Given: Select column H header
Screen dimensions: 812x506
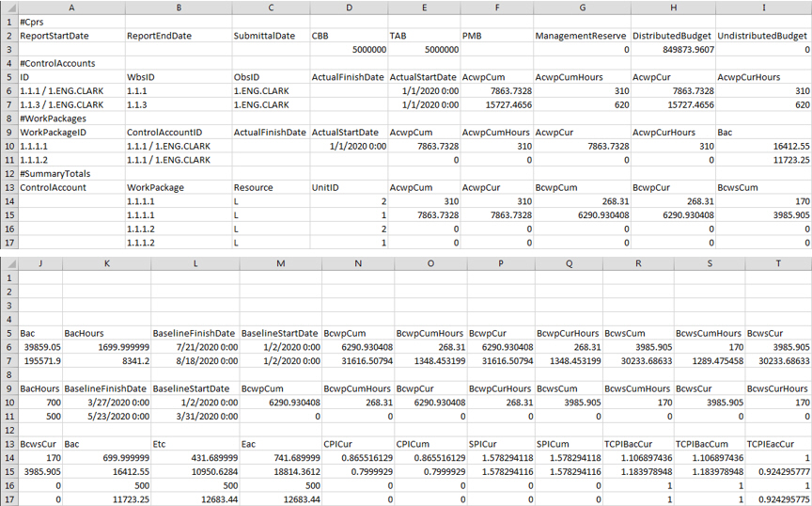Looking at the screenshot, I should point(672,7).
